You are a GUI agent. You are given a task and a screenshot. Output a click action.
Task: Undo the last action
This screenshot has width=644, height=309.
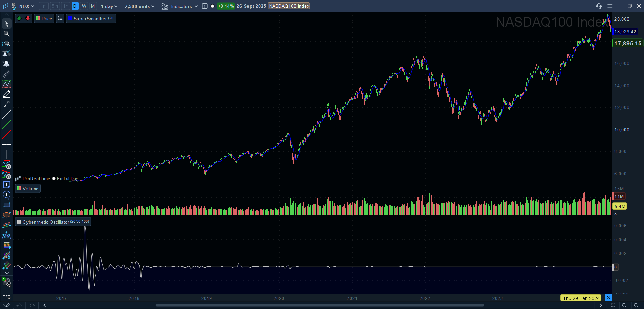click(x=19, y=305)
